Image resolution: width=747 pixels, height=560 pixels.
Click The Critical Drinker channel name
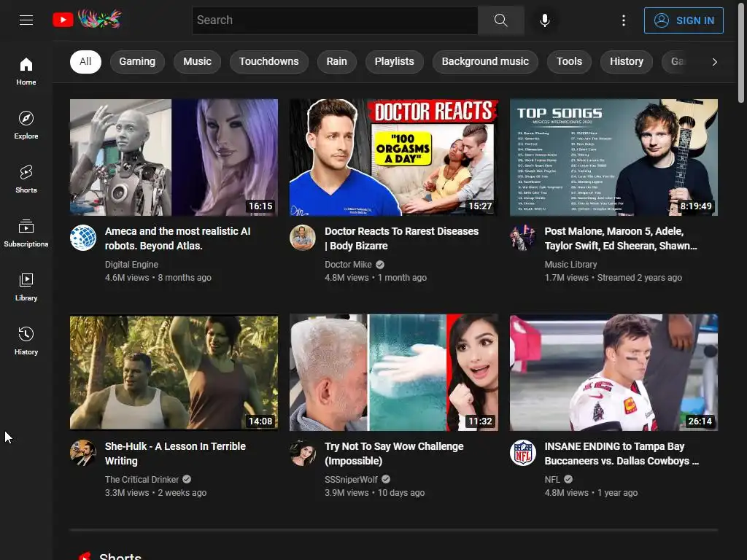(142, 480)
